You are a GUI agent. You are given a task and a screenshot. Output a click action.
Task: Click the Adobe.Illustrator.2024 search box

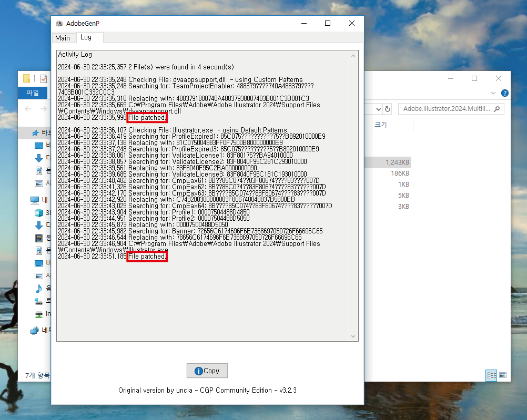click(x=451, y=108)
